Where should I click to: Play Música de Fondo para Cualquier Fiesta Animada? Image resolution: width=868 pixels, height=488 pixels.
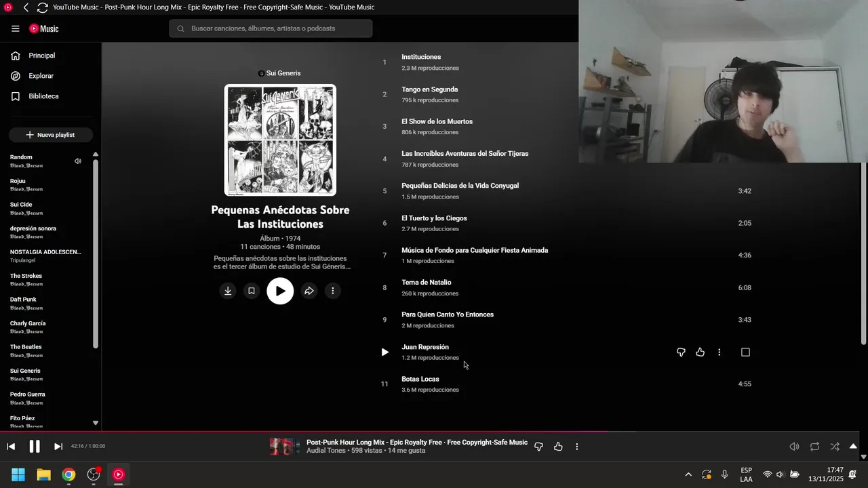click(475, 250)
